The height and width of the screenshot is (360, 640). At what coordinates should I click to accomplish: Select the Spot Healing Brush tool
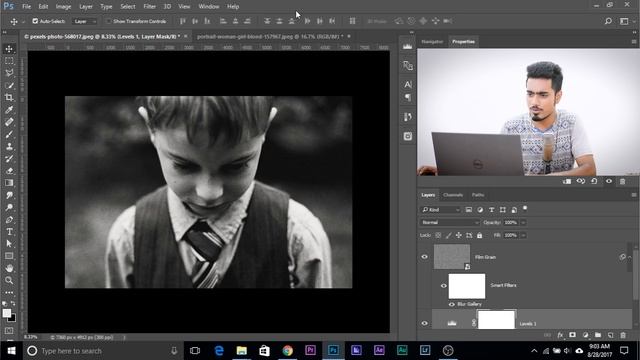pos(9,122)
